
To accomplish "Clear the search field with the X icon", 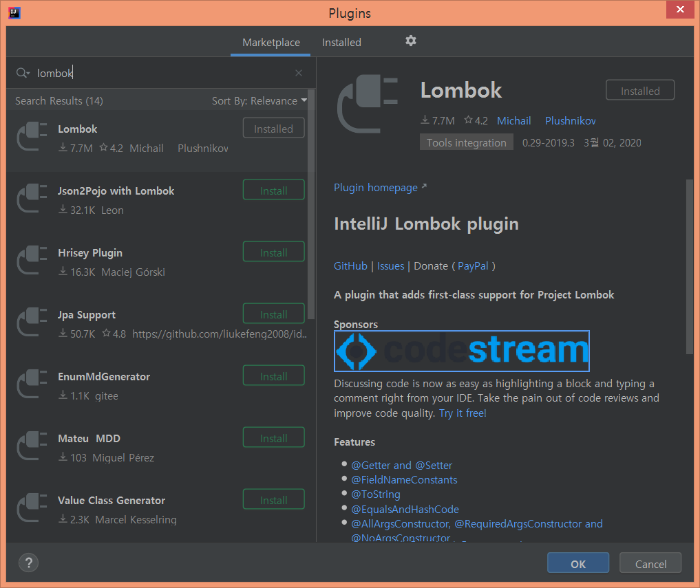I will 299,73.
